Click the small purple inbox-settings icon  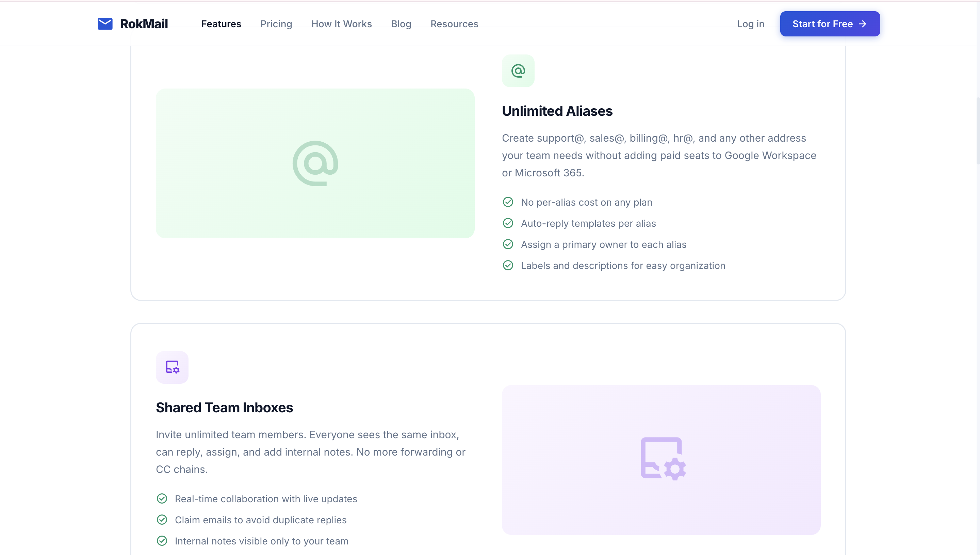pos(172,367)
